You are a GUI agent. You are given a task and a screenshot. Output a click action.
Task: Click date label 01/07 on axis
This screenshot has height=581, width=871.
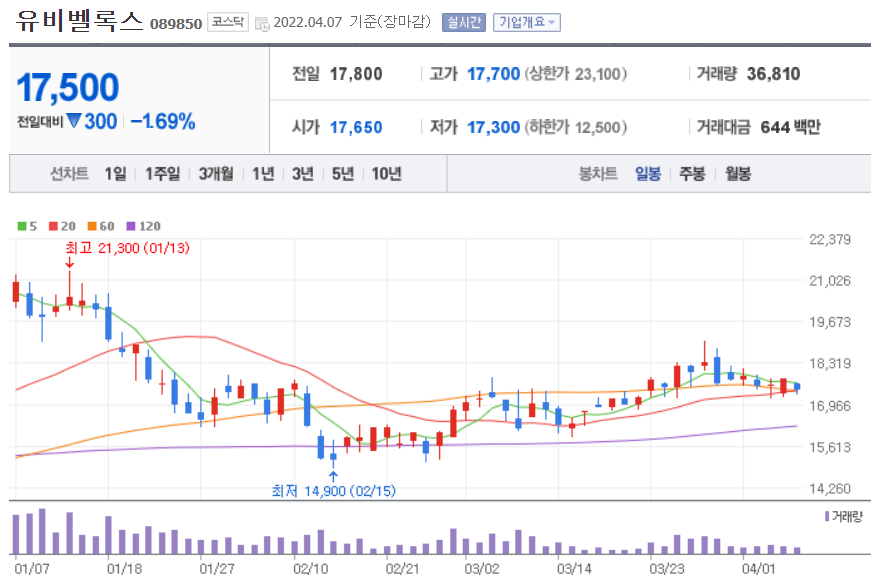32,569
